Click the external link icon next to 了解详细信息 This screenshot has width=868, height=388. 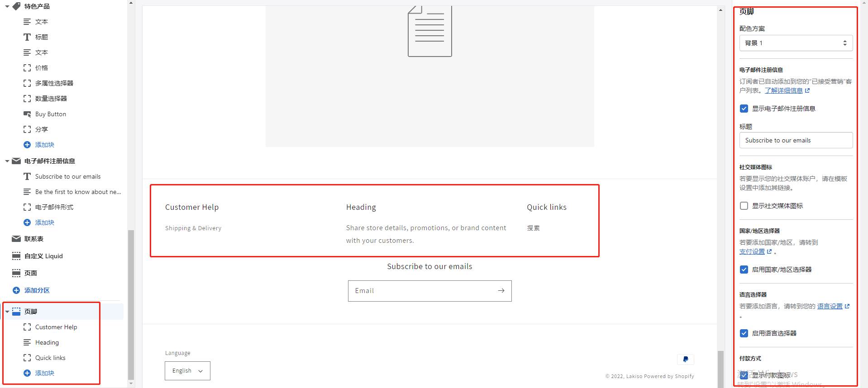point(807,90)
